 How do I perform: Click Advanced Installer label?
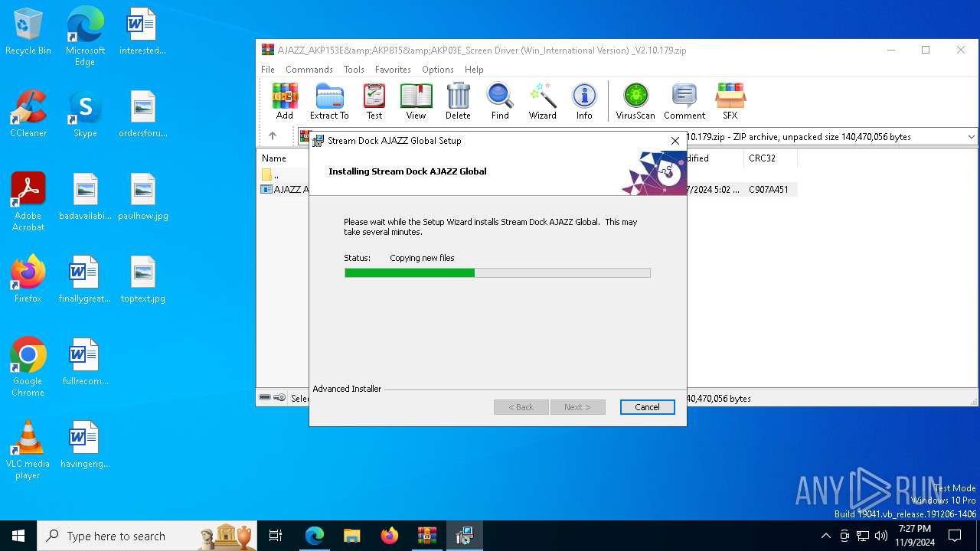(347, 389)
